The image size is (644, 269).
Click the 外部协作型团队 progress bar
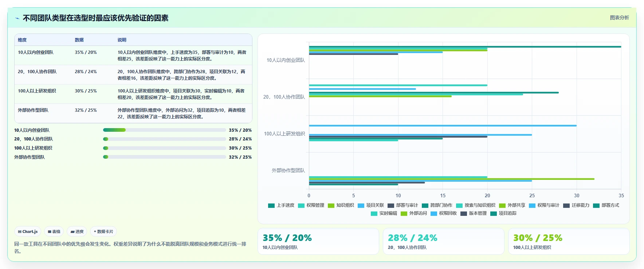pyautogui.click(x=165, y=157)
